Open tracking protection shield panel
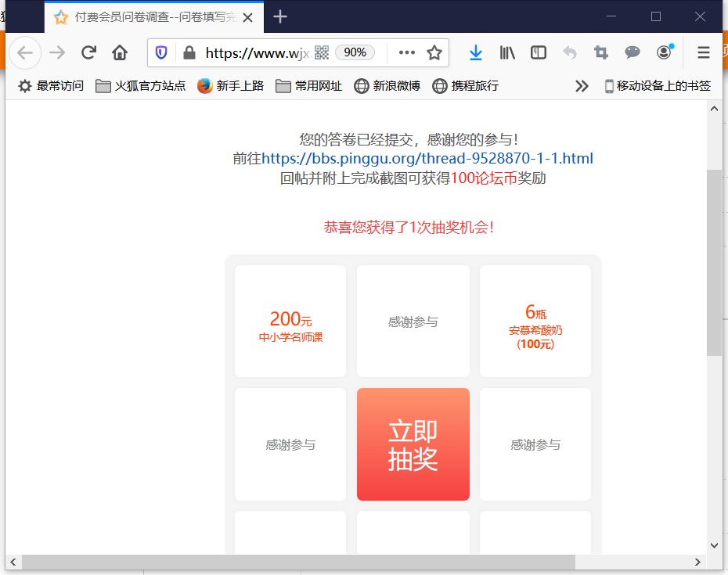 [x=161, y=53]
